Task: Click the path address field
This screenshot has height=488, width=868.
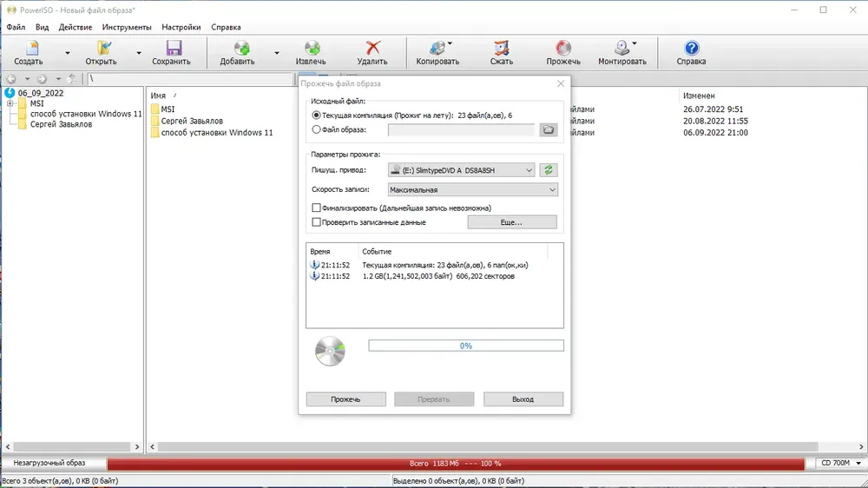Action: click(x=190, y=79)
